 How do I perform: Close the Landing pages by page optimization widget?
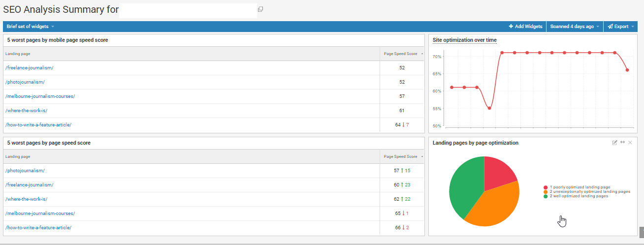[630, 143]
